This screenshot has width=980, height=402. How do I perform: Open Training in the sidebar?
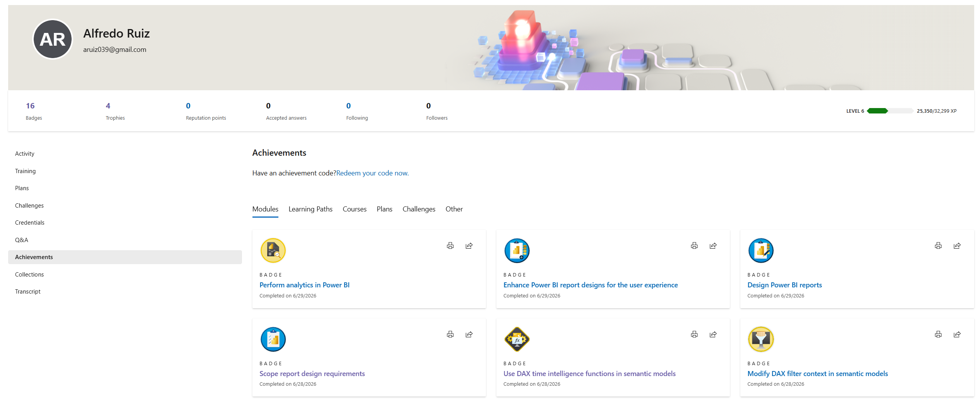point(125,171)
